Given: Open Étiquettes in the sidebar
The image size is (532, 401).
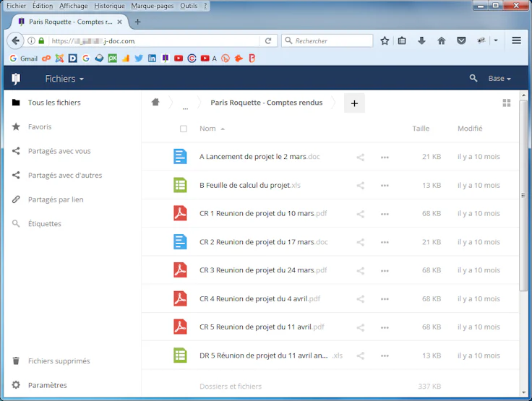Looking at the screenshot, I should click(44, 224).
